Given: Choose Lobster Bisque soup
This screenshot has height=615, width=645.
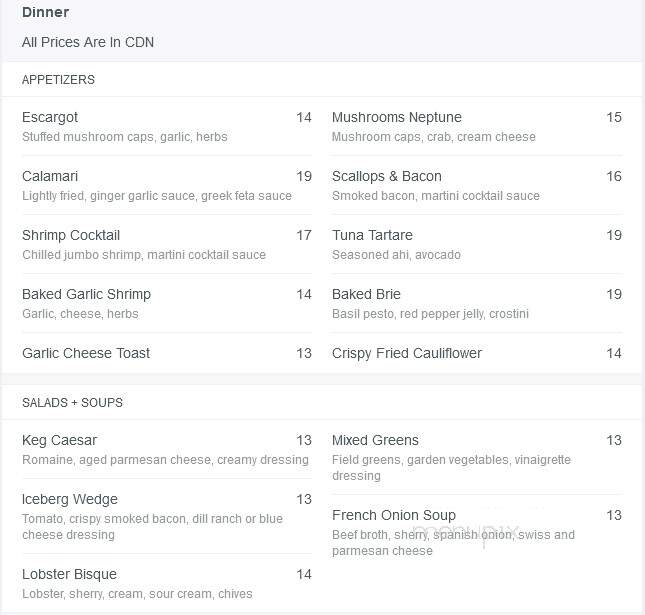Looking at the screenshot, I should pos(167,583).
